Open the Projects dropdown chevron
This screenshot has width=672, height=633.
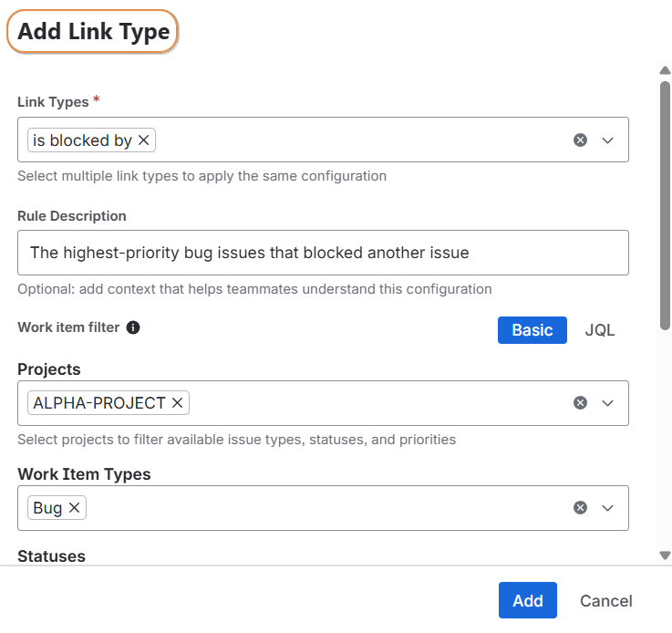[x=608, y=403]
